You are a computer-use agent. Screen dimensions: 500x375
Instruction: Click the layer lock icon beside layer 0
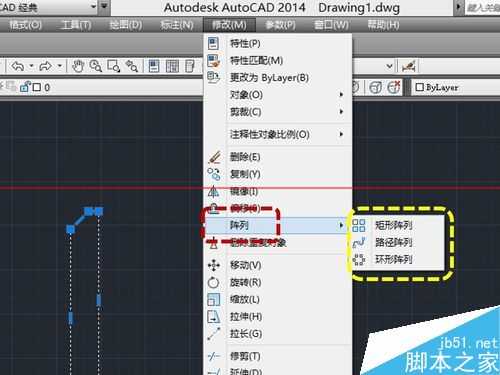(x=25, y=87)
